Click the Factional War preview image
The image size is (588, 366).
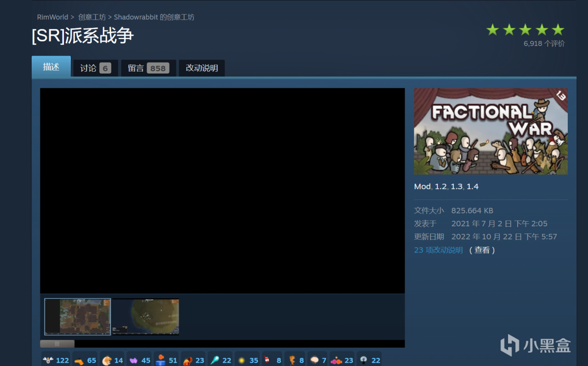[x=491, y=132]
